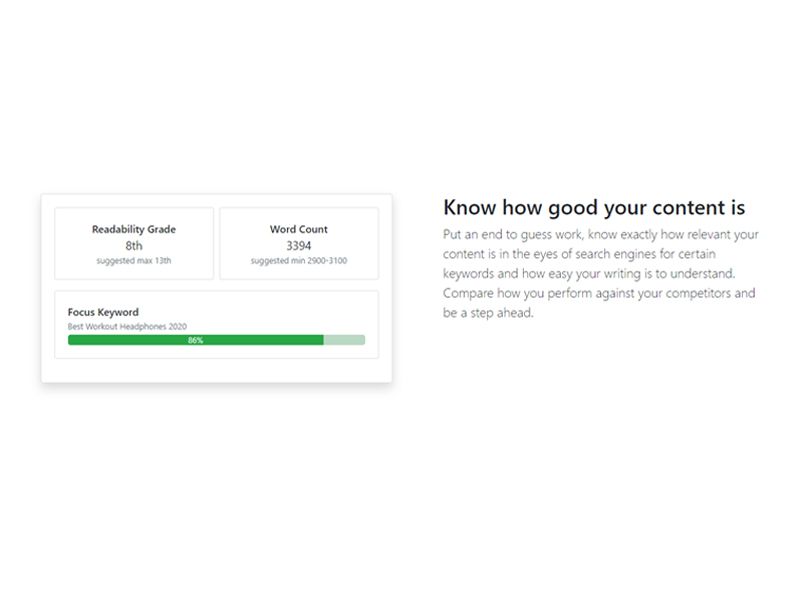This screenshot has height=600, width=800.
Task: Click the 86% label on progress bar
Action: 195,340
